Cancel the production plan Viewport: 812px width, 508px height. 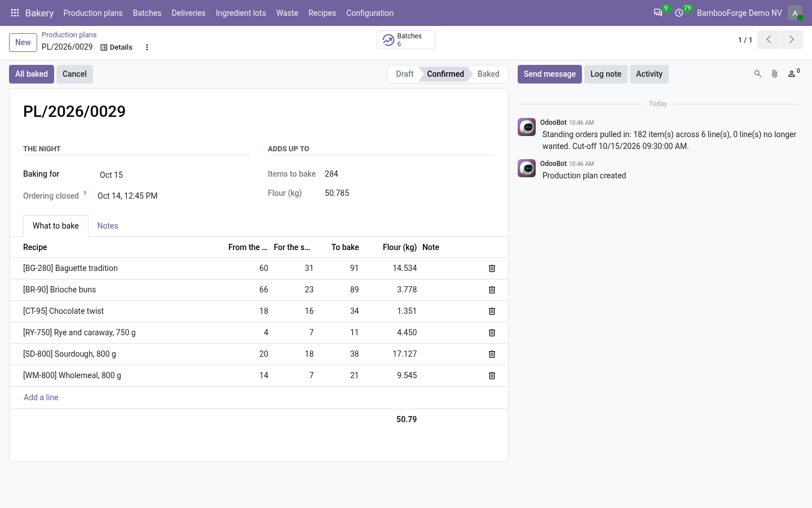click(74, 74)
